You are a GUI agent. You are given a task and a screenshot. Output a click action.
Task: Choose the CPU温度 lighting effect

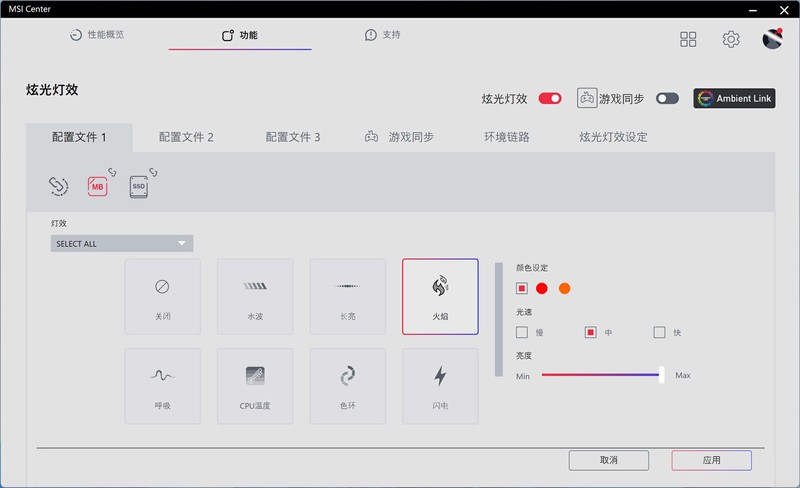click(x=255, y=386)
